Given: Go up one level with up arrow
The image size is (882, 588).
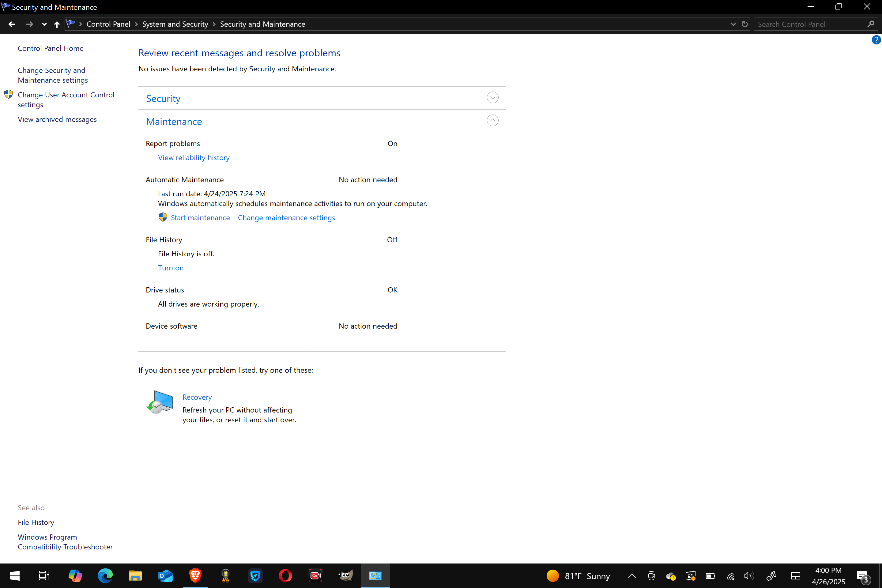Looking at the screenshot, I should click(57, 24).
